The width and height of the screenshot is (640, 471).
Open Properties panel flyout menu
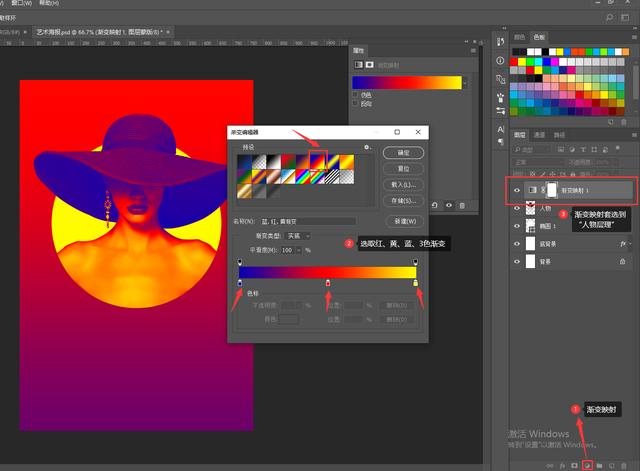click(473, 51)
